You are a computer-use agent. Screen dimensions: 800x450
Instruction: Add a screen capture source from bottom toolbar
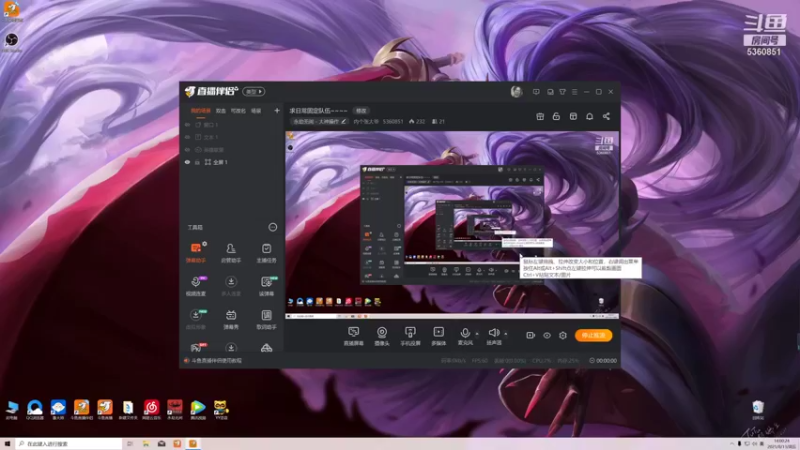[x=353, y=336]
